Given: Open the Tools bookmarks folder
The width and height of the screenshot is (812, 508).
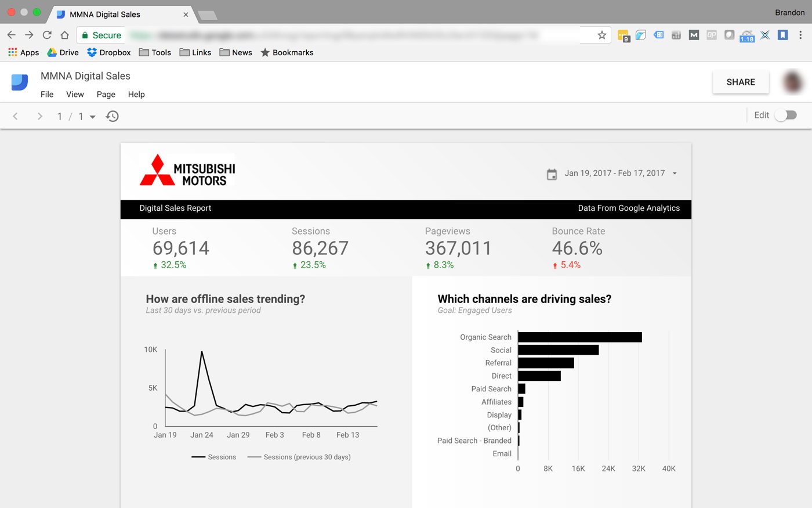Looking at the screenshot, I should pyautogui.click(x=155, y=52).
